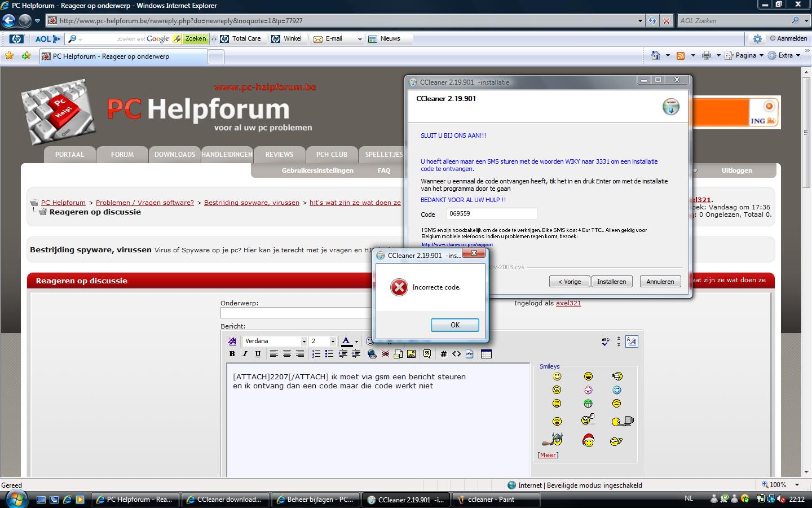Viewport: 812px width, 508px height.
Task: Open IE Home page icon
Action: pyautogui.click(x=655, y=55)
